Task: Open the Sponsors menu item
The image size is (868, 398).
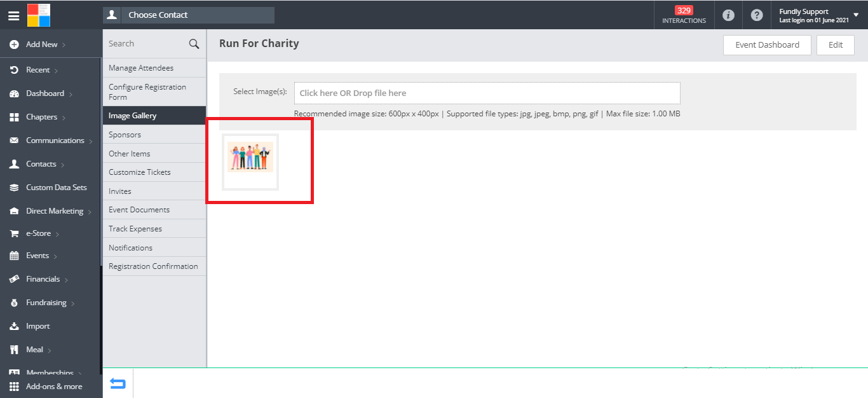Action: (154, 135)
